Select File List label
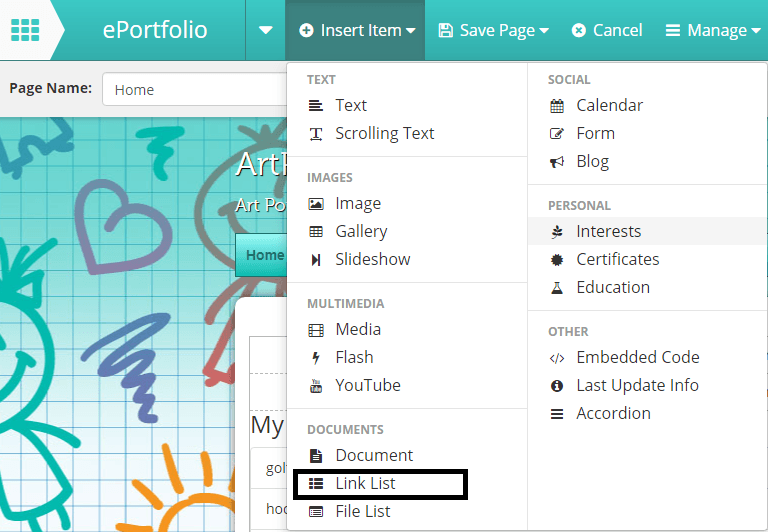The width and height of the screenshot is (768, 532). point(362,511)
